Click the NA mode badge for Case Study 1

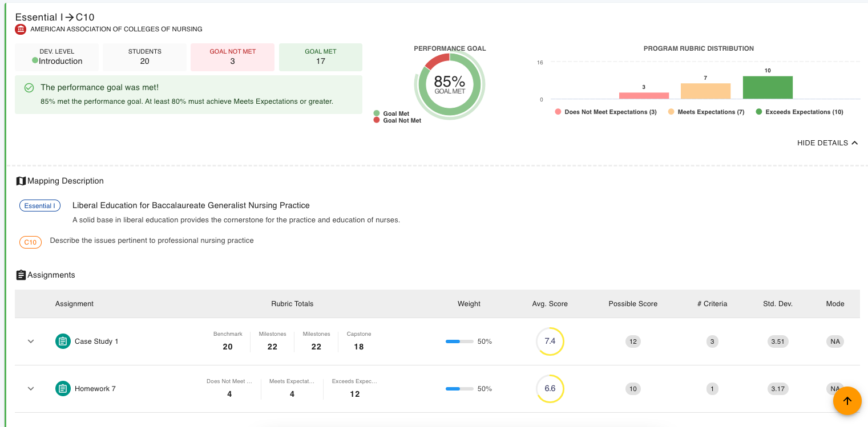(835, 341)
